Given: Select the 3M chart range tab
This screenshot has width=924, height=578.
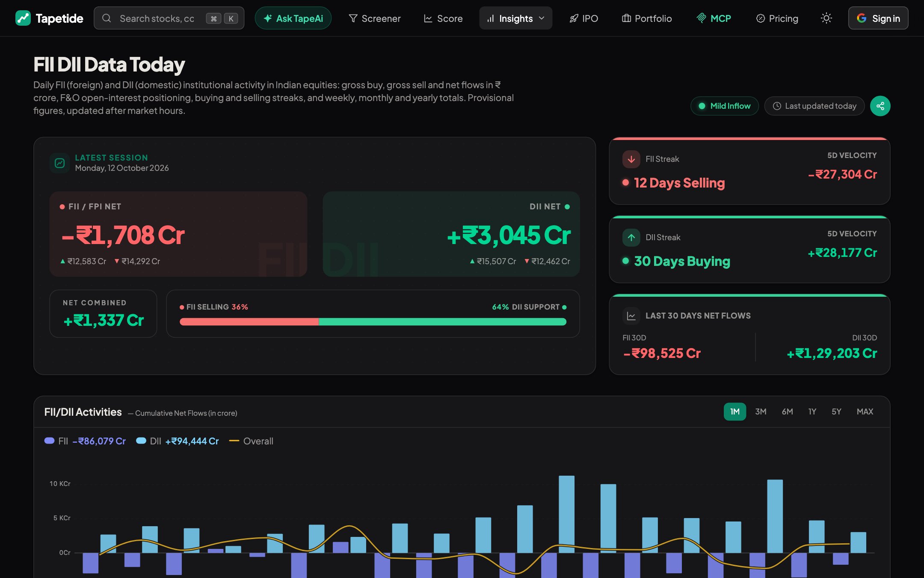Looking at the screenshot, I should (760, 411).
